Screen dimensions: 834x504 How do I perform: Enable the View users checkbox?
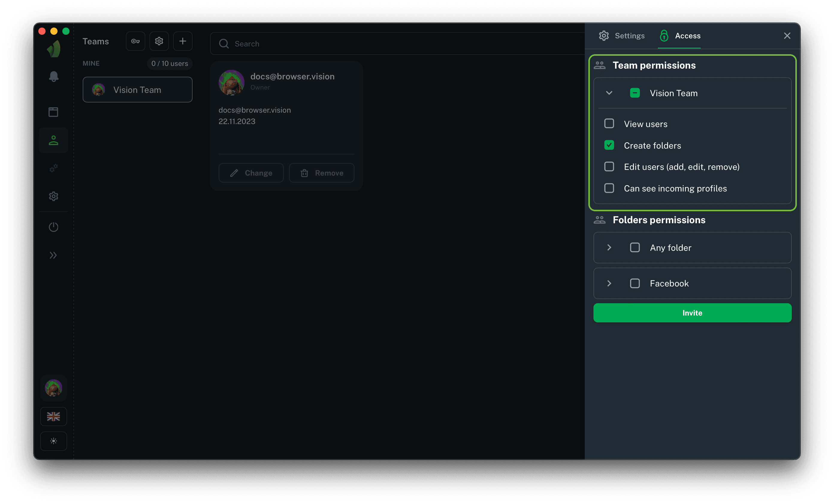click(x=609, y=124)
